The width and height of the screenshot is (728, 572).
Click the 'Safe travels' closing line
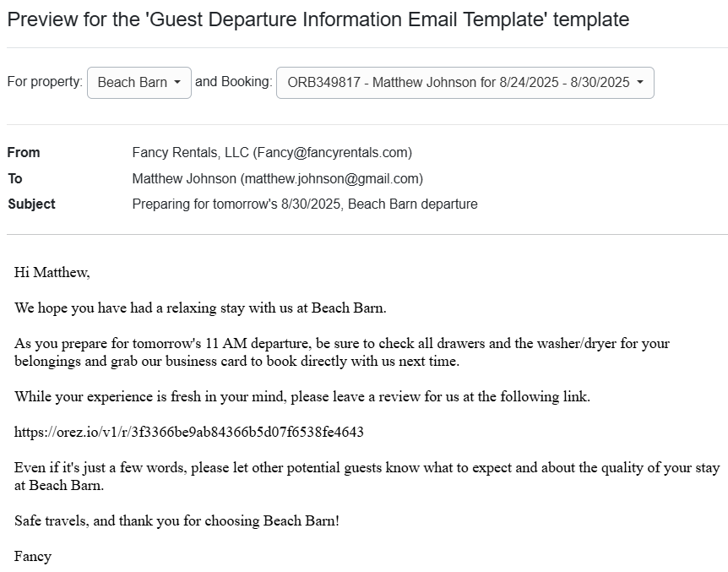click(x=177, y=520)
